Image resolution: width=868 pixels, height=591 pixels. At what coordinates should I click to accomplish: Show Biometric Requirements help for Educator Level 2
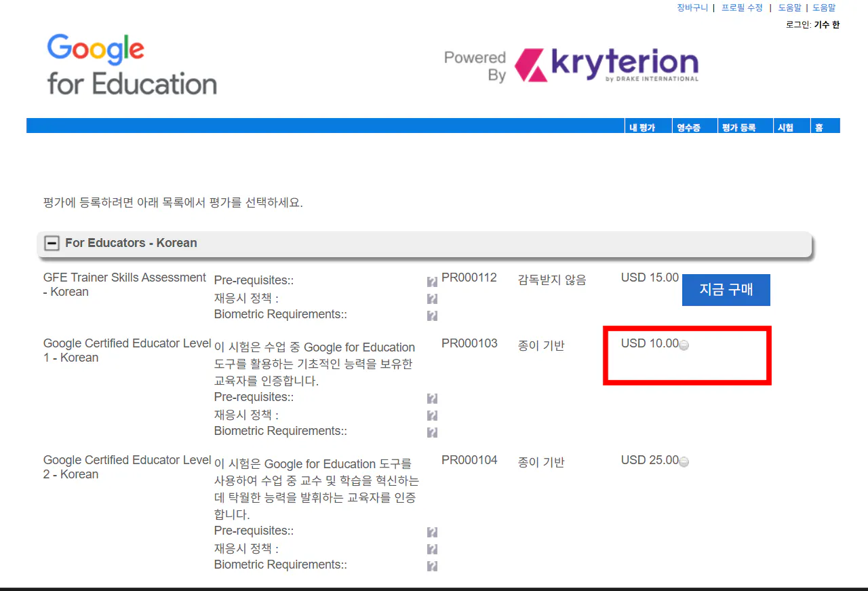432,566
